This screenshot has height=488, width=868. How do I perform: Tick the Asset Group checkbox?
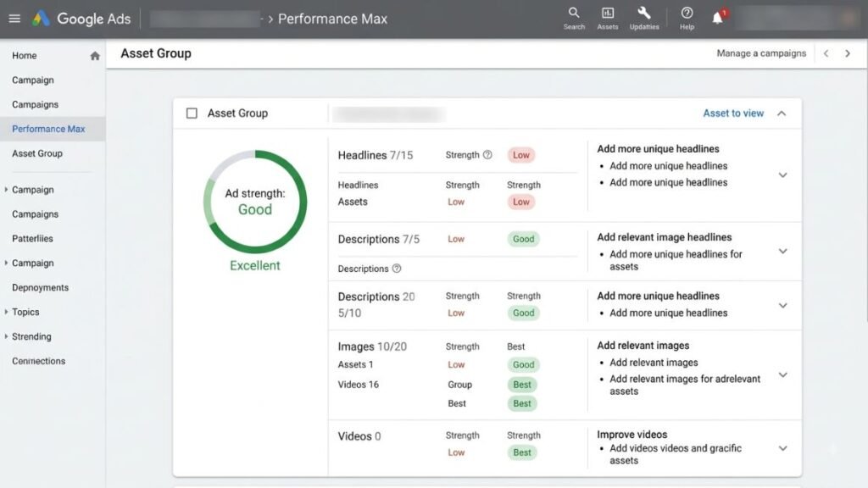[192, 114]
